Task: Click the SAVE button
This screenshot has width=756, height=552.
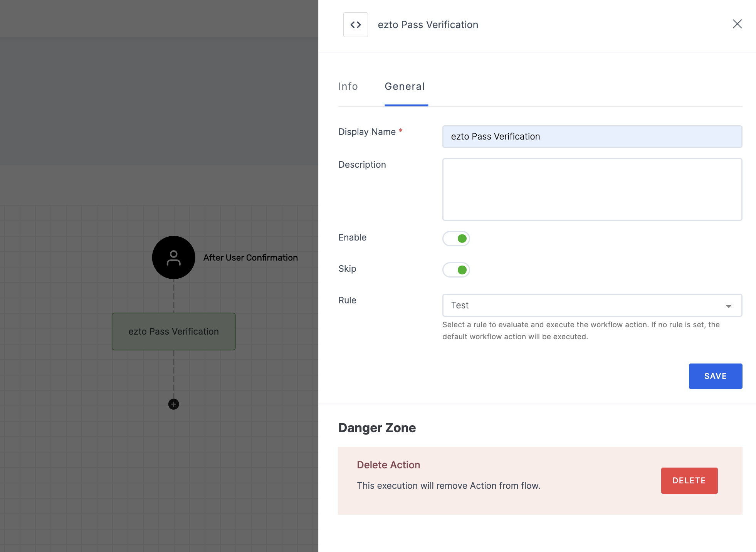Action: point(716,376)
